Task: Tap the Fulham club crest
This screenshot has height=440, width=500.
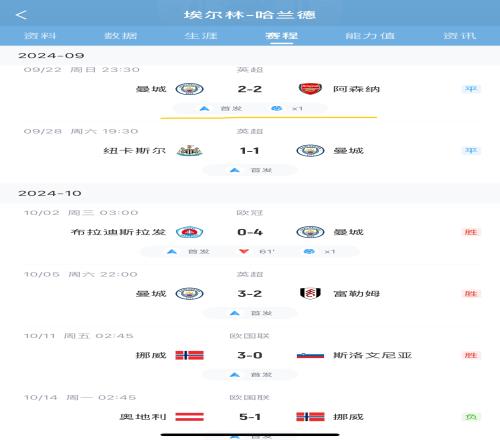Action: point(310,293)
